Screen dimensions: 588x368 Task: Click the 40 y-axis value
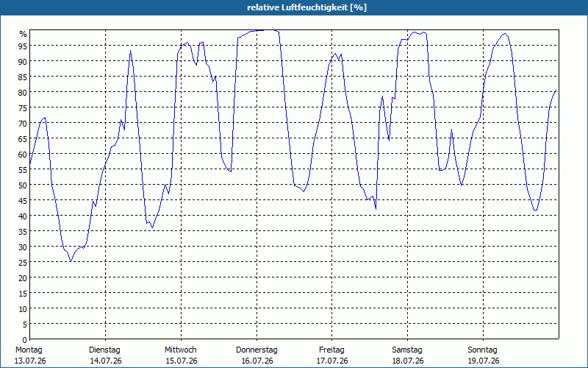23,216
